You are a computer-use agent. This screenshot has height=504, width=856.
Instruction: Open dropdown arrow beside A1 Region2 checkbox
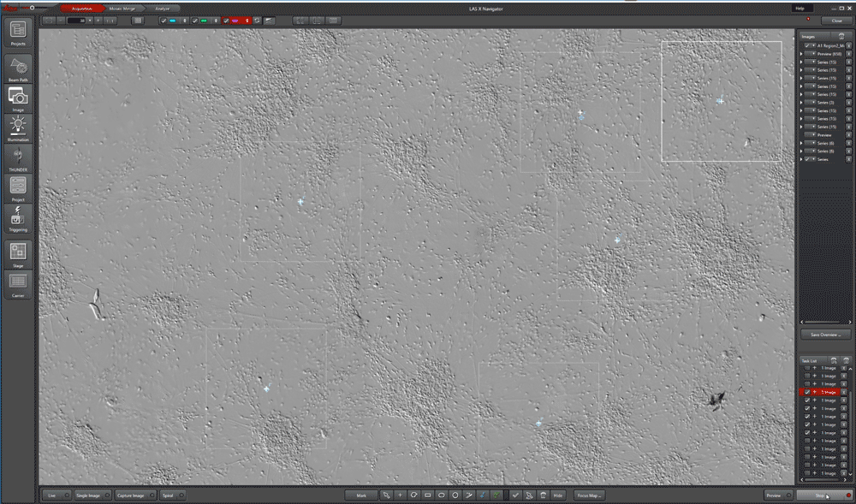[x=813, y=46]
